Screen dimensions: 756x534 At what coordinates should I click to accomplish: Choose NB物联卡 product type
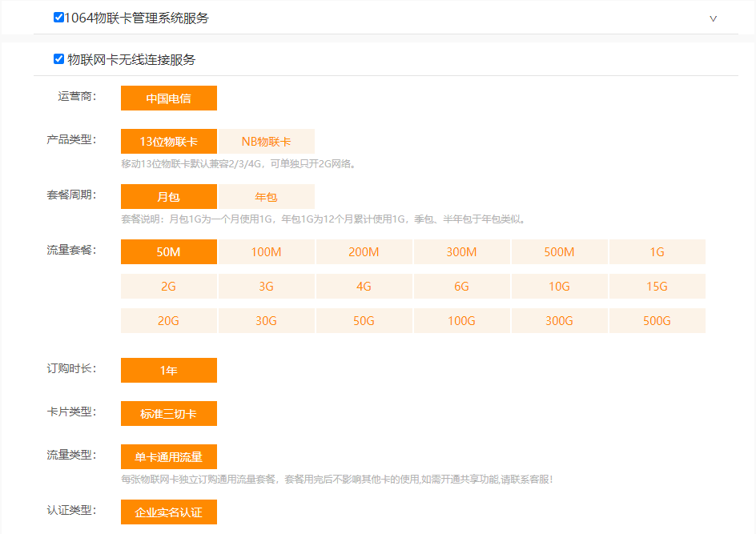[x=267, y=141]
